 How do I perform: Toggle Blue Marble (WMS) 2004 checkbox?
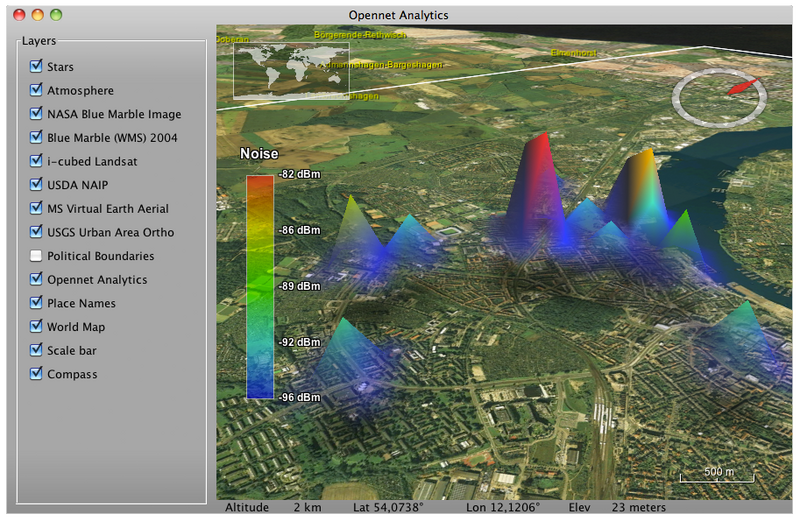[36, 137]
